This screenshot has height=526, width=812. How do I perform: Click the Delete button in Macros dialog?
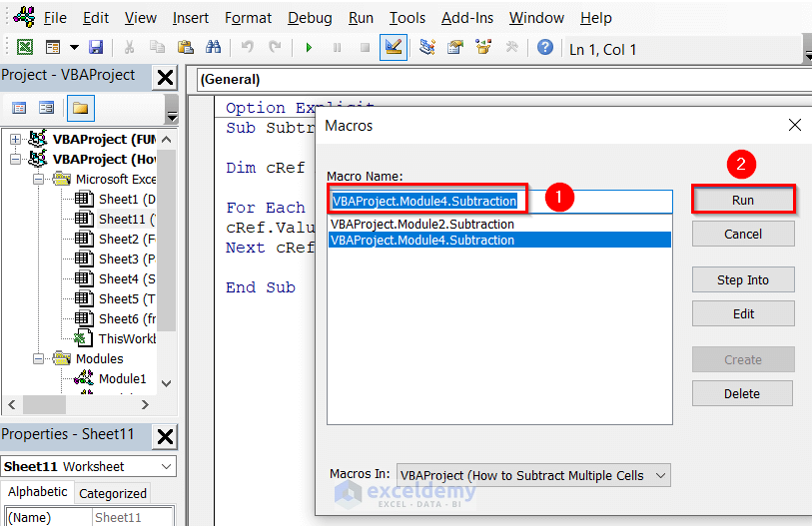pyautogui.click(x=742, y=393)
